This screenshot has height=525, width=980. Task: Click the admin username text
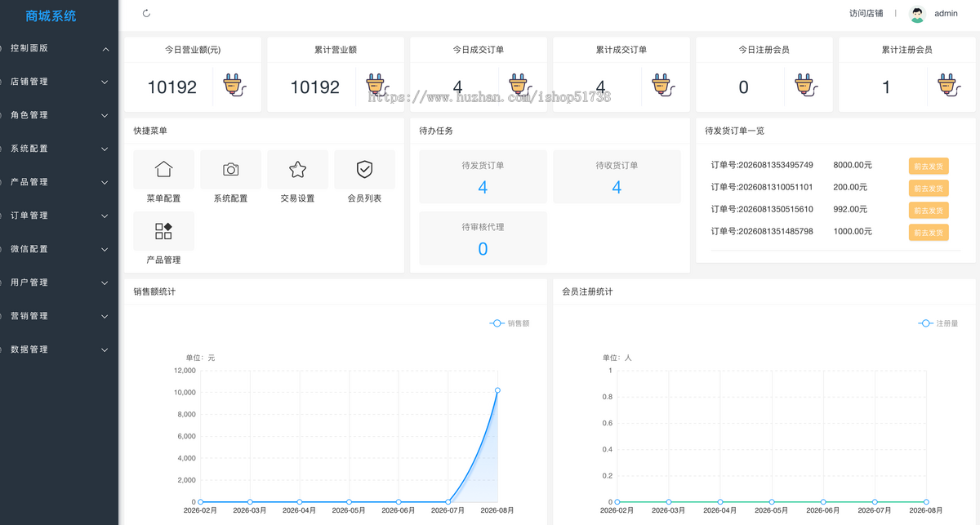(x=946, y=14)
